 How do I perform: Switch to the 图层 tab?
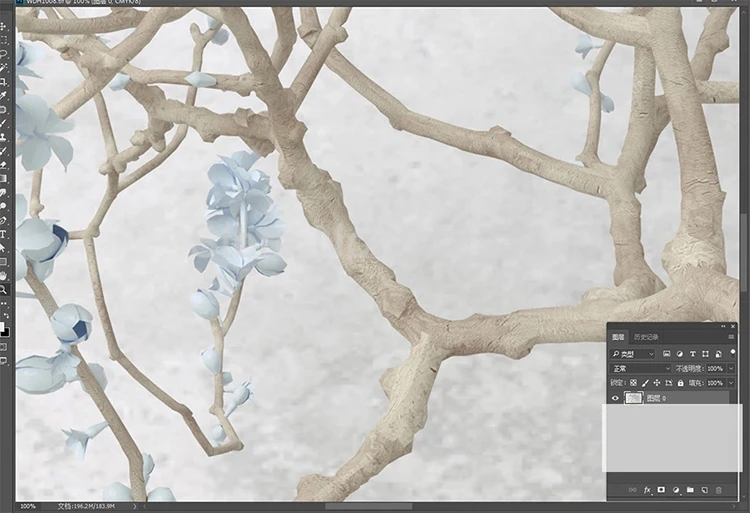(x=618, y=337)
